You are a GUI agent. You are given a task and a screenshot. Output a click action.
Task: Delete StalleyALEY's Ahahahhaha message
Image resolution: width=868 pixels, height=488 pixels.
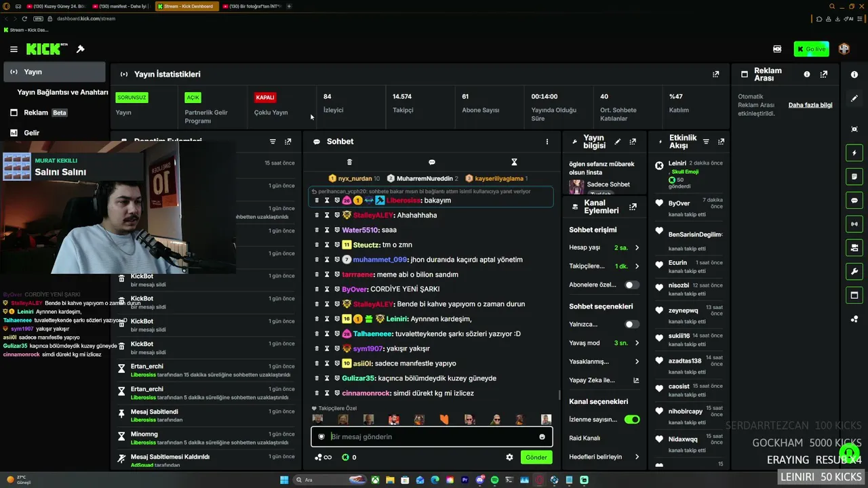point(317,215)
